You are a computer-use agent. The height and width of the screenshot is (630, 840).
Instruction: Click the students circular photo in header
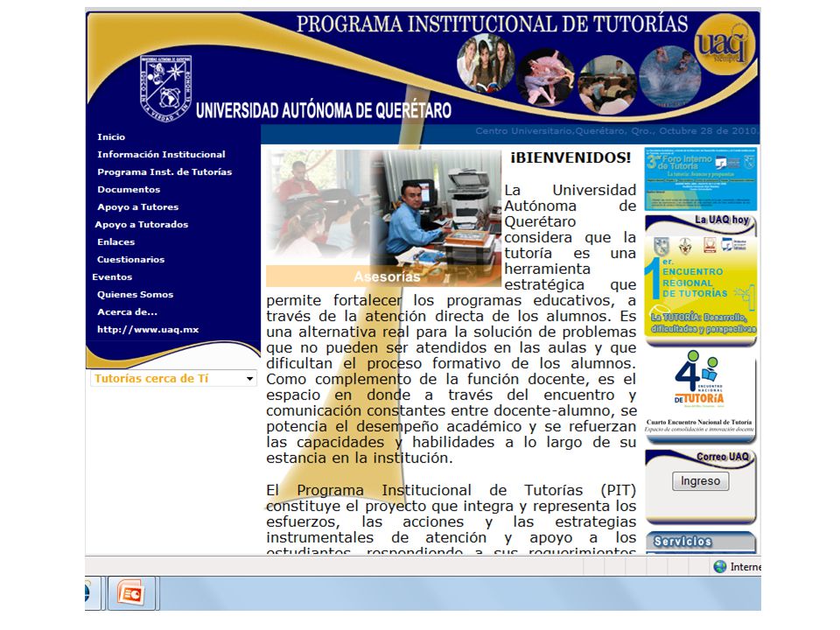[486, 64]
